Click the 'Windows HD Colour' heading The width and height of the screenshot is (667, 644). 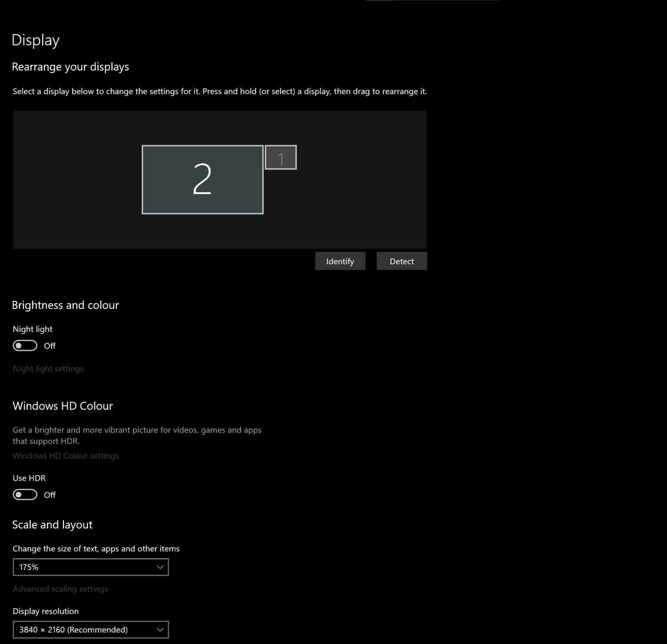(x=63, y=406)
